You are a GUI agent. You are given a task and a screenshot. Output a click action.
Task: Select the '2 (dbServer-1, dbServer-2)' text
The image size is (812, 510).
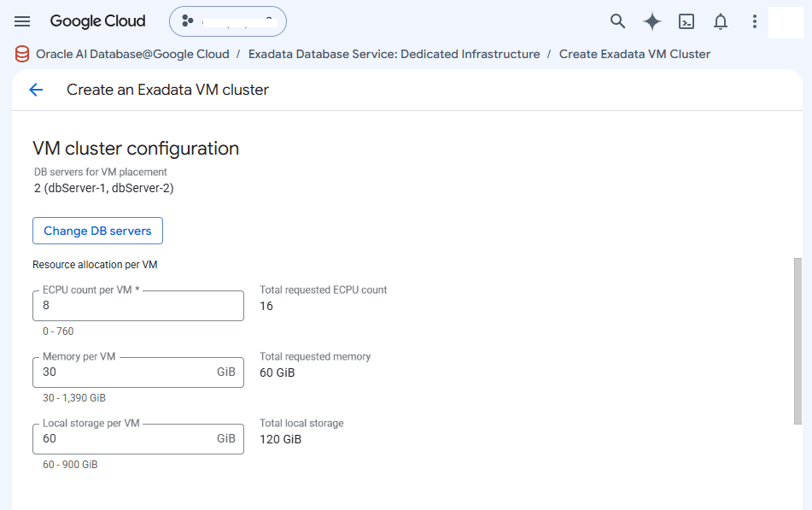[x=103, y=188]
